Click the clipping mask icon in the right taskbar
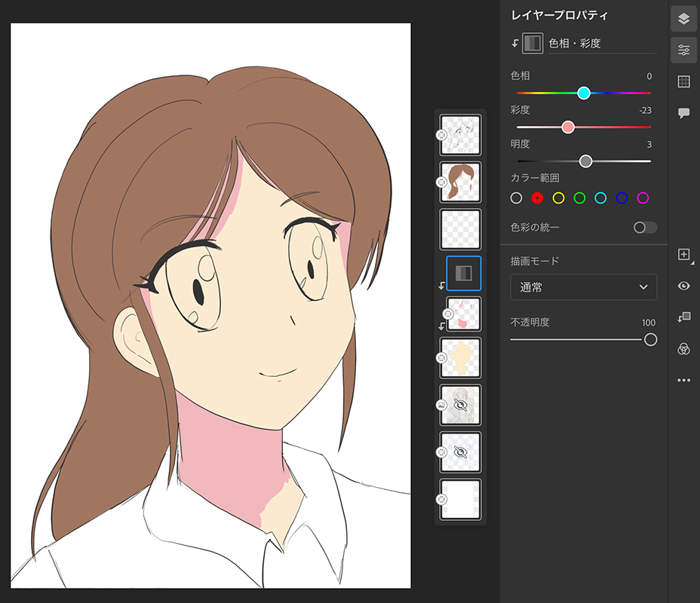Viewport: 700px width, 603px height. click(683, 317)
